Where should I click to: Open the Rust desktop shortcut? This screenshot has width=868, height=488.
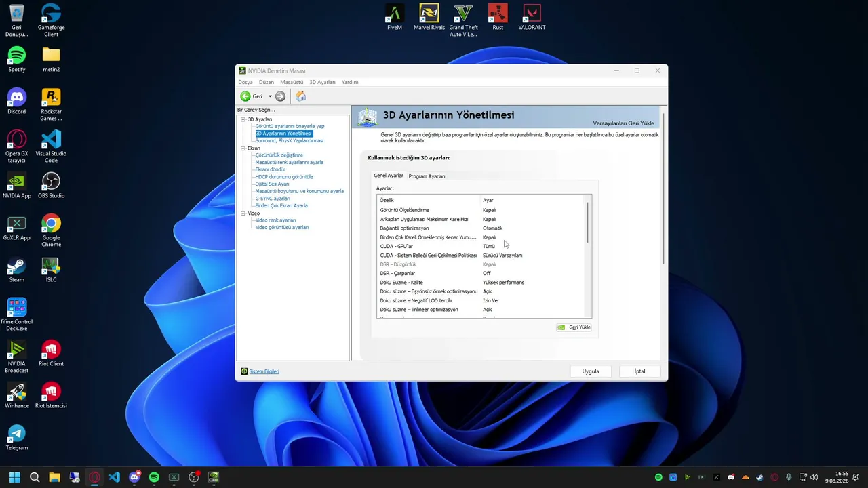tap(498, 18)
